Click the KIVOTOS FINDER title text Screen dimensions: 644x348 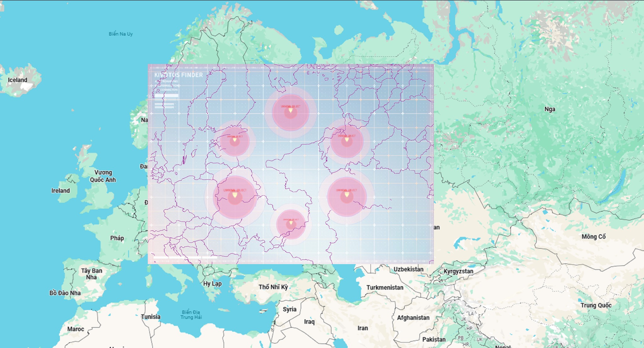(178, 75)
